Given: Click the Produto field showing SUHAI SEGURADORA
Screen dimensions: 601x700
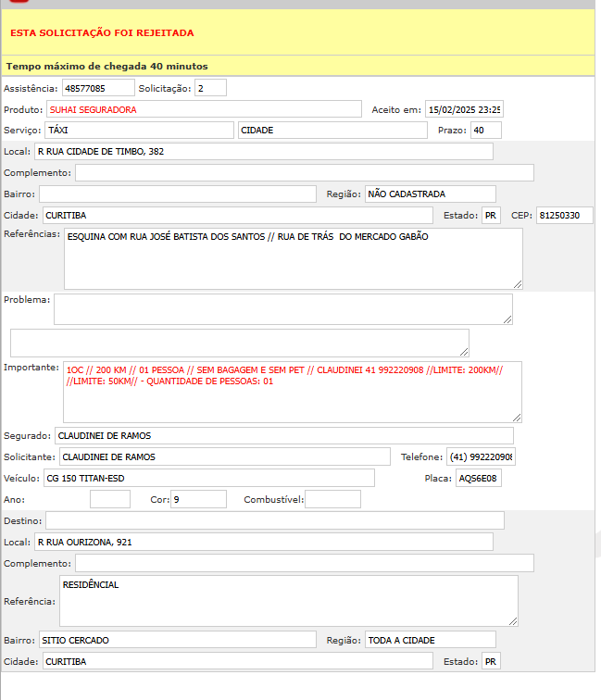Looking at the screenshot, I should pos(203,109).
